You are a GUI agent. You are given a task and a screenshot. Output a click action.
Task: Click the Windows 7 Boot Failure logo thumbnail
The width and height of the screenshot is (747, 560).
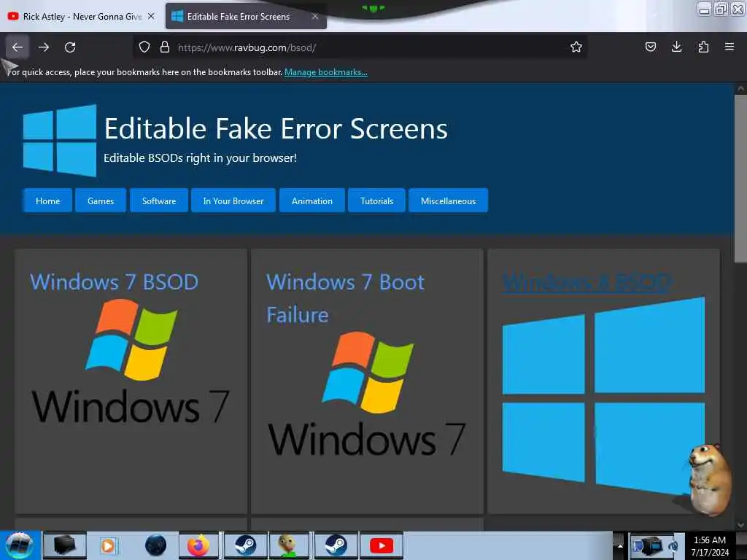[x=367, y=394]
